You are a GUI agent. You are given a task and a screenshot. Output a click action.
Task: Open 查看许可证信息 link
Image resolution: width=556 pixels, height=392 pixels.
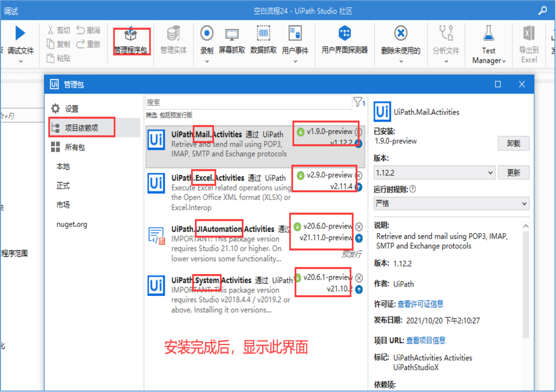click(421, 304)
